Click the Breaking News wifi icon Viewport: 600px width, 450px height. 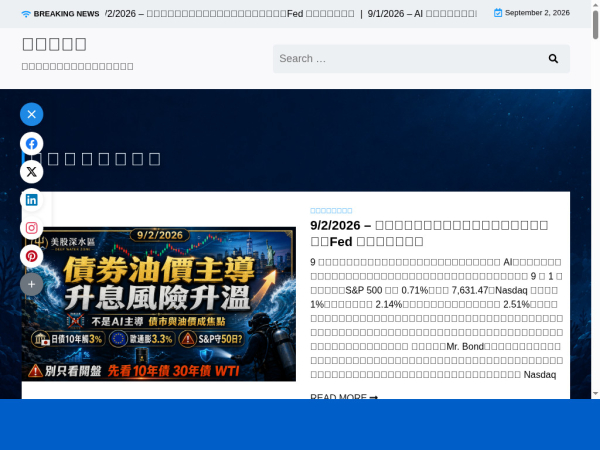(x=26, y=14)
